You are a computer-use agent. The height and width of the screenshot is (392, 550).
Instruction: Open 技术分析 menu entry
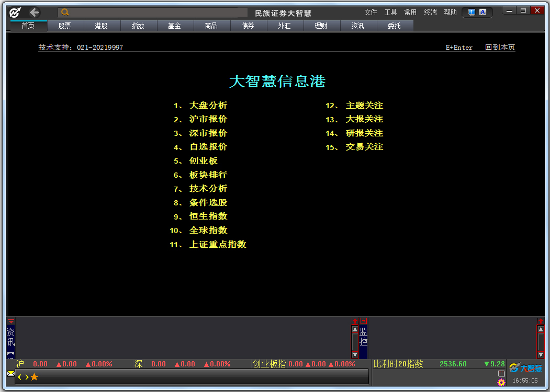point(208,189)
